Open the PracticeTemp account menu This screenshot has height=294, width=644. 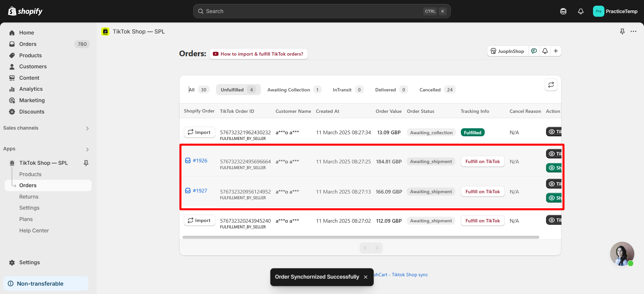(615, 11)
